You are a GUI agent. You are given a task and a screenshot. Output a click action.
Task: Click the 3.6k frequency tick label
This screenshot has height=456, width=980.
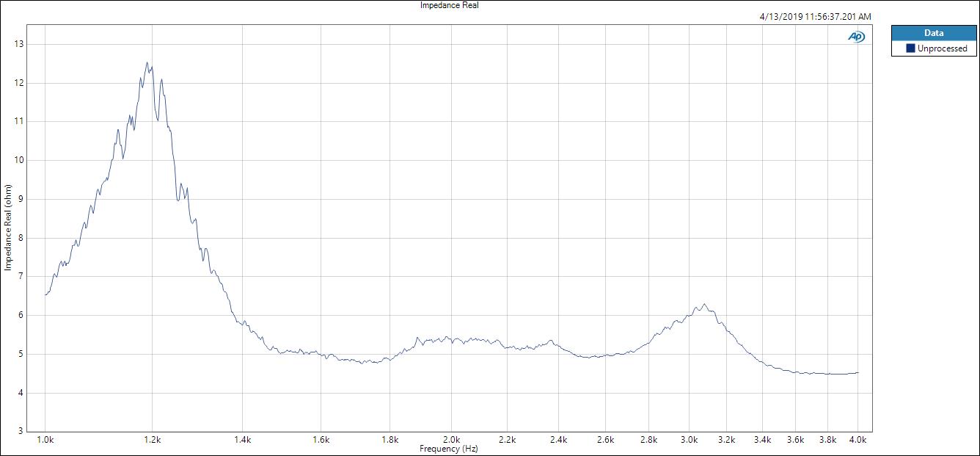(796, 440)
